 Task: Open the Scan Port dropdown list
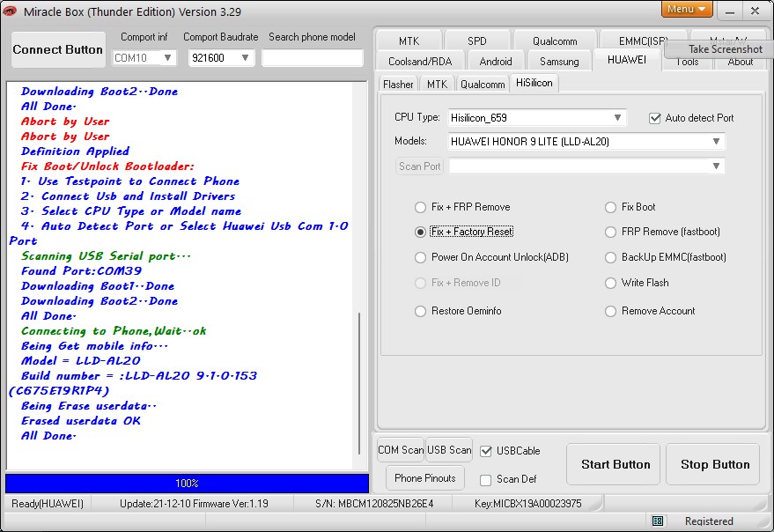click(x=716, y=166)
